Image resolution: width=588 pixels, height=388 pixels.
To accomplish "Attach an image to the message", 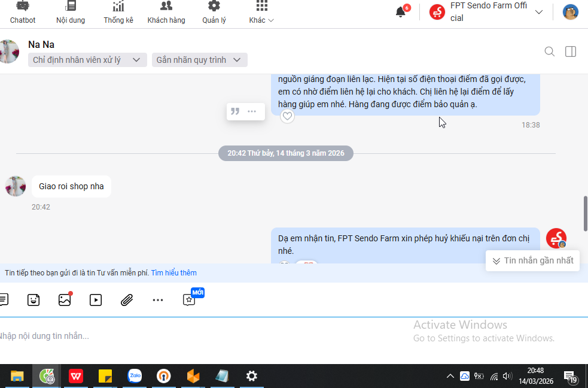I will [65, 300].
